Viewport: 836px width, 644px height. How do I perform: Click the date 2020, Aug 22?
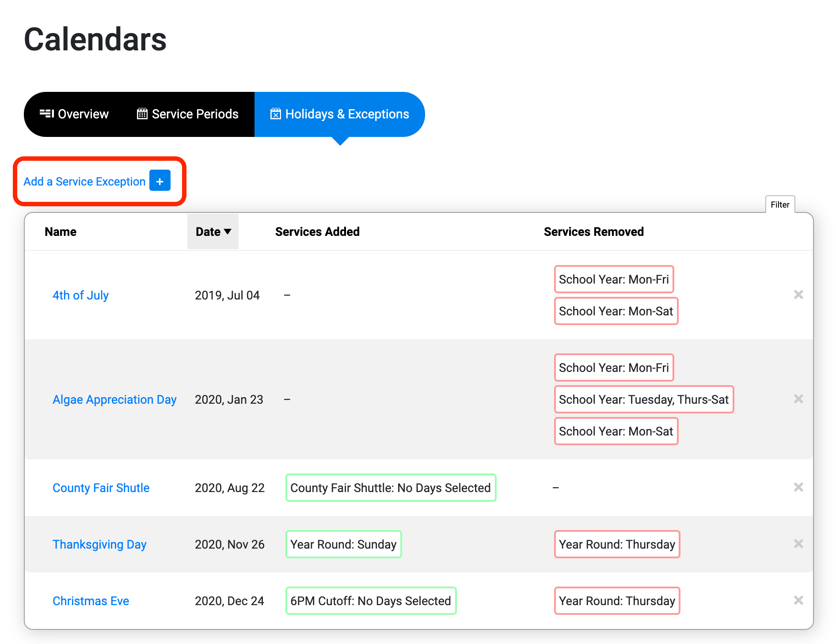click(230, 488)
